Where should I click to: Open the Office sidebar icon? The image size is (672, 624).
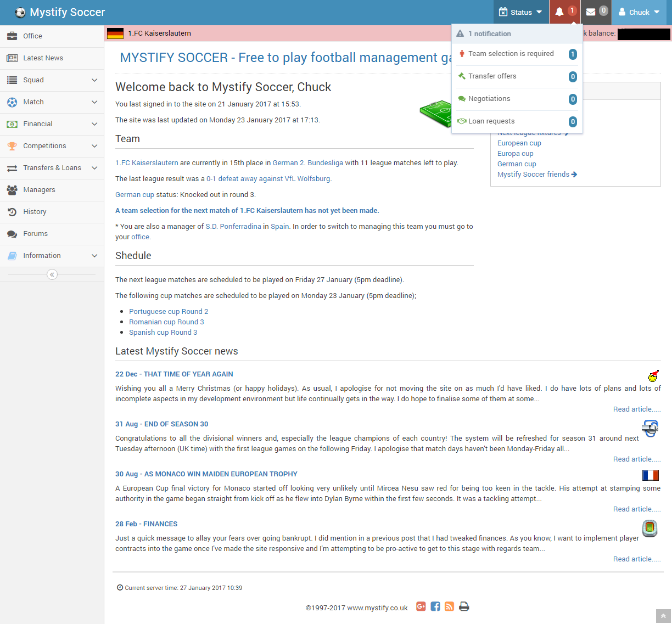pyautogui.click(x=15, y=36)
